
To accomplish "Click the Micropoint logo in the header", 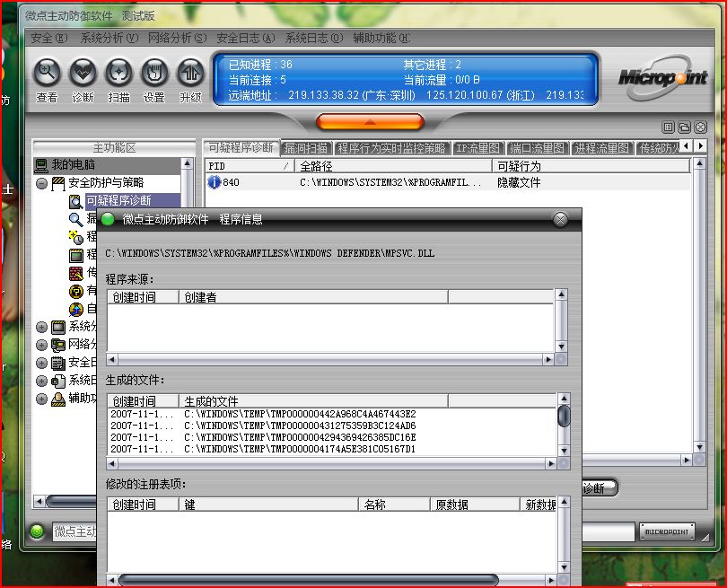I will click(662, 78).
